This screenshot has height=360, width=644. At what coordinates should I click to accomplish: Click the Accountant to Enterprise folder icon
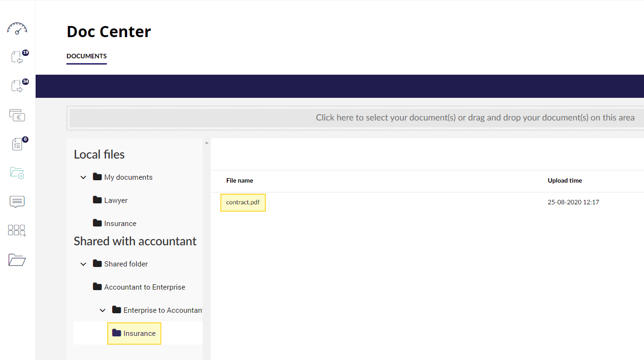click(97, 287)
